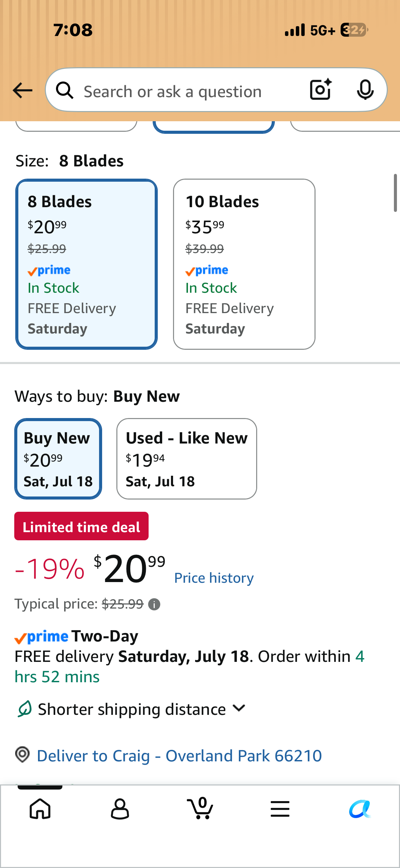400x868 pixels.
Task: Tap the back arrow icon
Action: click(22, 90)
